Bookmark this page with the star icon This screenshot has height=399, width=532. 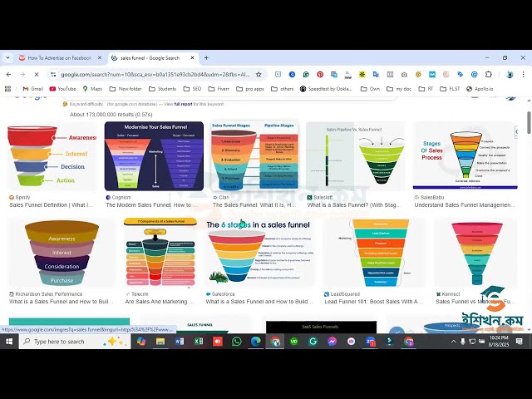pos(259,74)
